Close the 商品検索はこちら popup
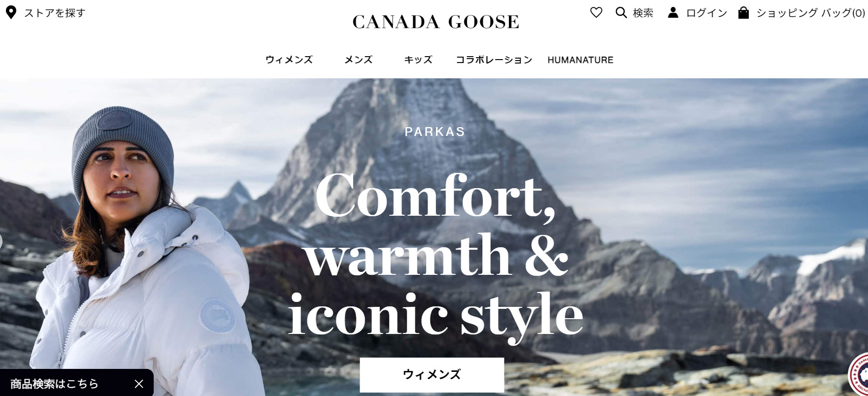The image size is (868, 396). (x=139, y=384)
